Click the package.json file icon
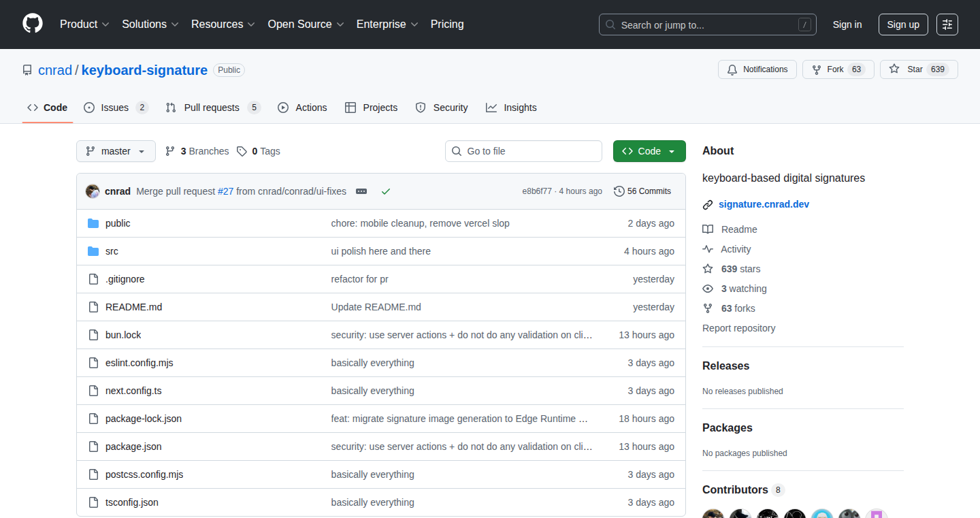Screen dimensions: 980x518 (x=93, y=447)
